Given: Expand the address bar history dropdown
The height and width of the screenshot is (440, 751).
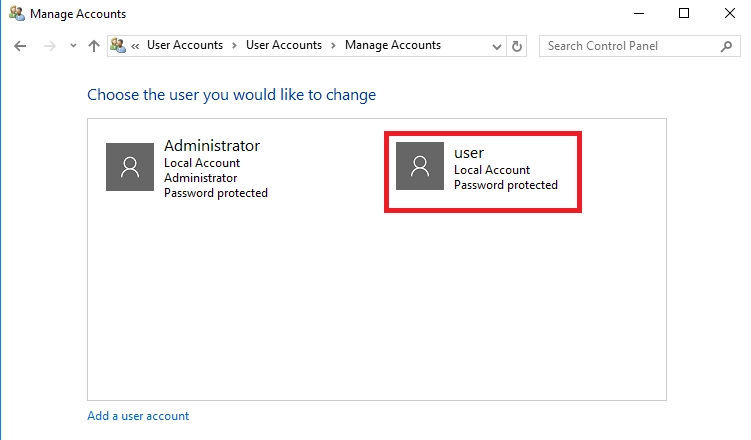Looking at the screenshot, I should 498,46.
